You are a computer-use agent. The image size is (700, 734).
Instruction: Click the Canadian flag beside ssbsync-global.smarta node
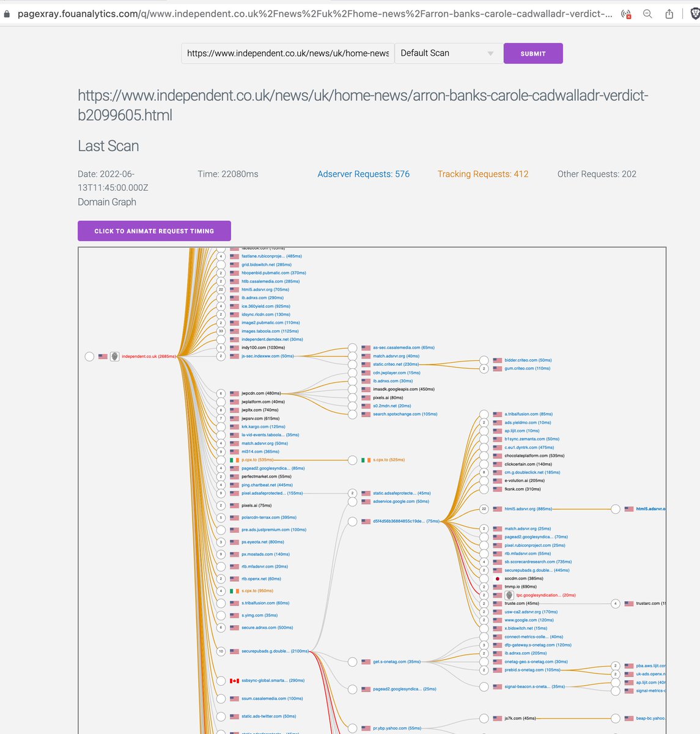235,680
